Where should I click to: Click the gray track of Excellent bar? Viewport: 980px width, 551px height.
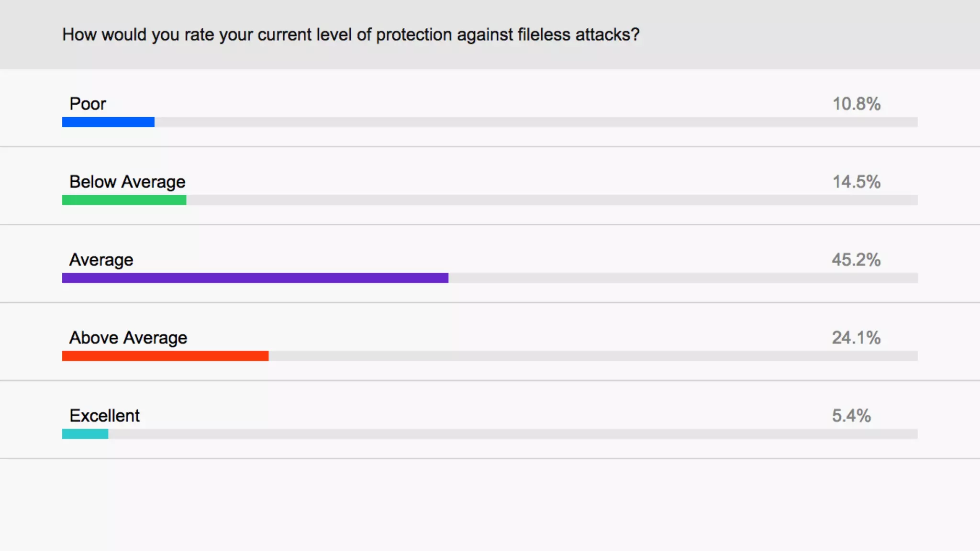tap(513, 434)
